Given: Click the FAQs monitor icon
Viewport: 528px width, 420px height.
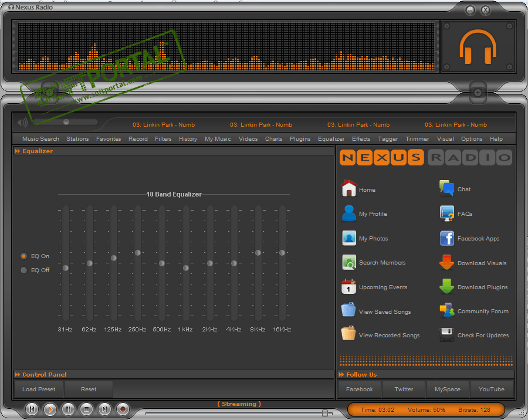Looking at the screenshot, I should (x=447, y=214).
